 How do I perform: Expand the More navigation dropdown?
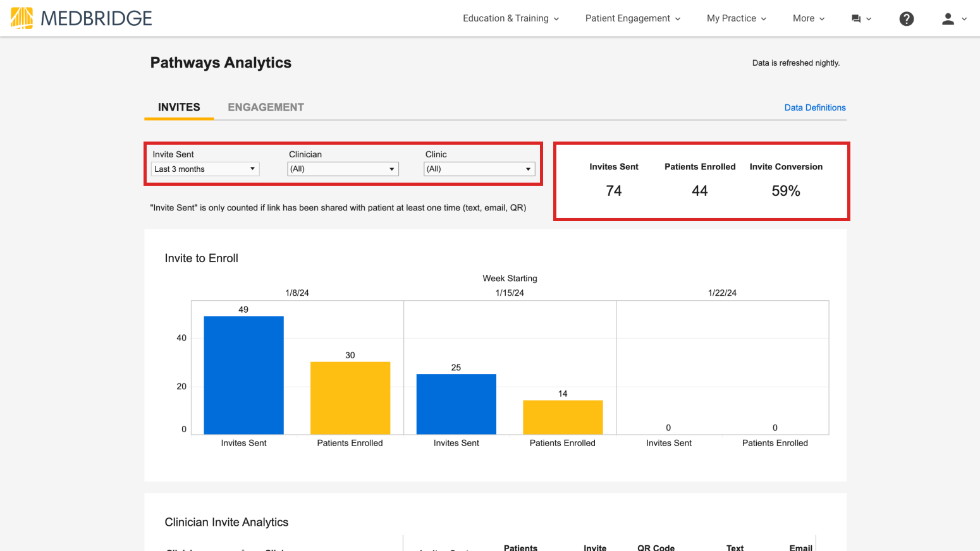[x=808, y=18]
